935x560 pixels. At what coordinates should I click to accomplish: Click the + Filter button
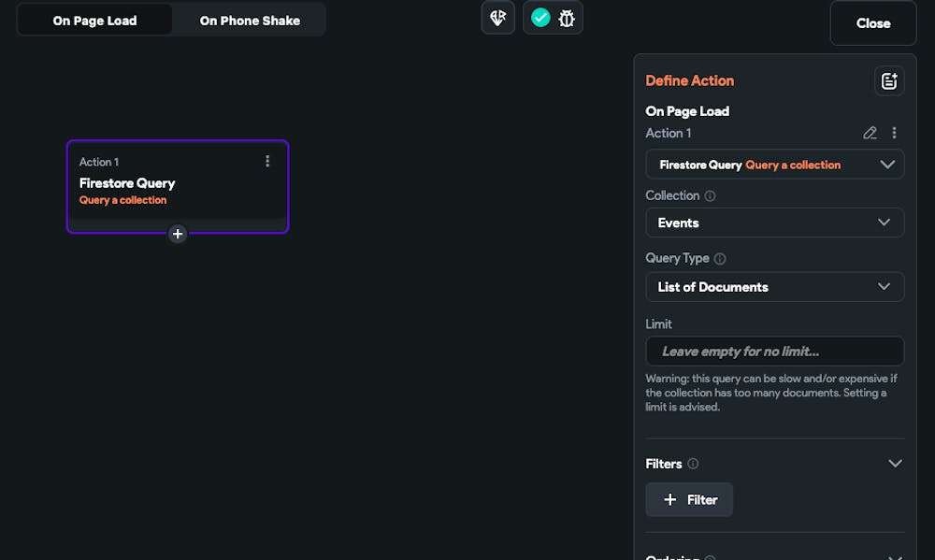pyautogui.click(x=689, y=500)
